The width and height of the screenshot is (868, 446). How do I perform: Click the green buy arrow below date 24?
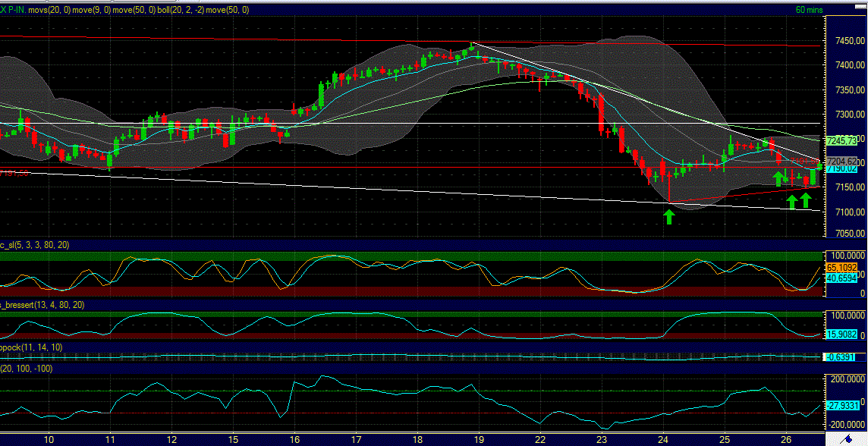(x=669, y=215)
